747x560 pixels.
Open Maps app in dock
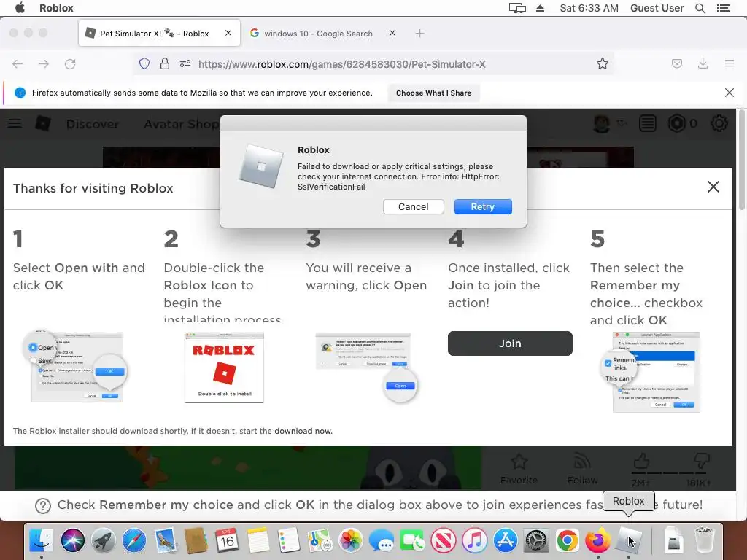[320, 540]
